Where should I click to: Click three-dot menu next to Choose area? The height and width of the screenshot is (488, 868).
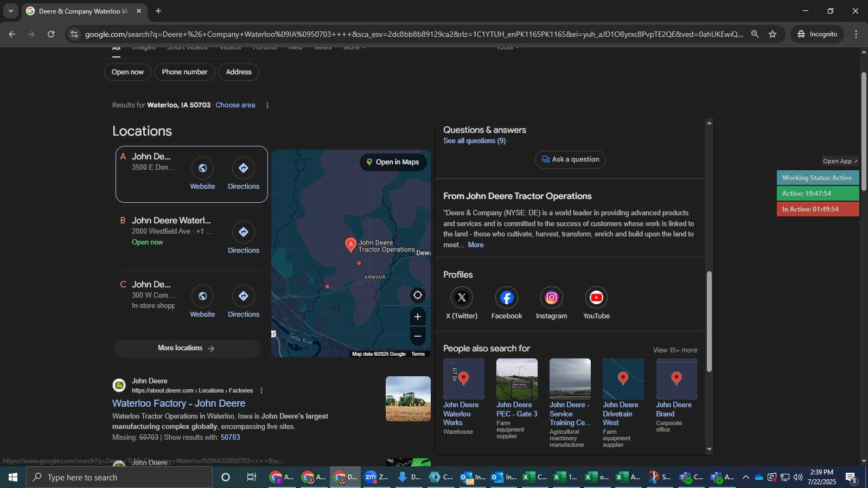pos(267,105)
